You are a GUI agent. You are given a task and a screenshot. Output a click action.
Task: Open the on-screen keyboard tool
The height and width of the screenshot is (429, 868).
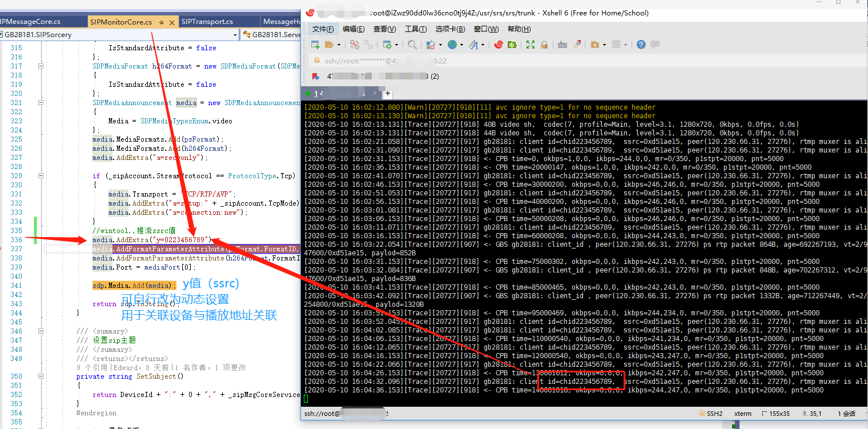(x=561, y=45)
